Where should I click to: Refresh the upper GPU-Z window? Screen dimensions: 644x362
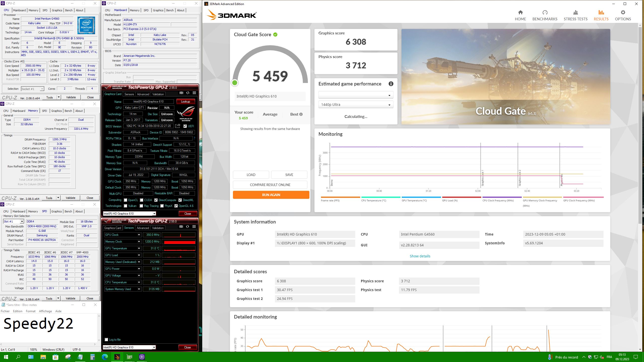pyautogui.click(x=188, y=93)
